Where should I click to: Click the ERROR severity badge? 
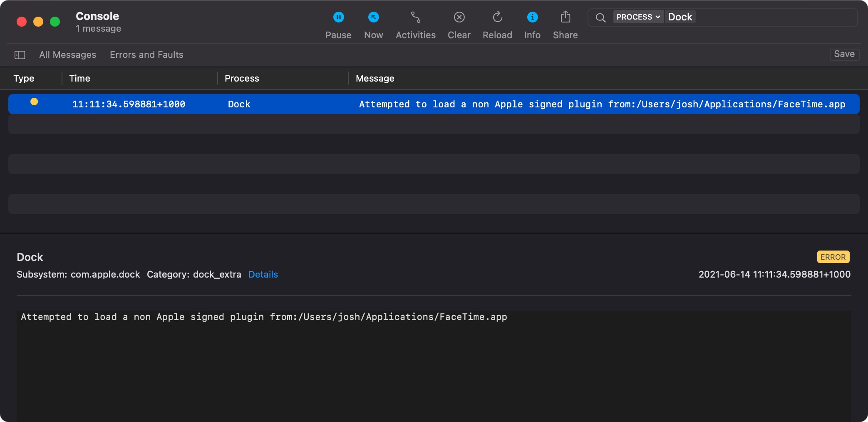tap(833, 257)
